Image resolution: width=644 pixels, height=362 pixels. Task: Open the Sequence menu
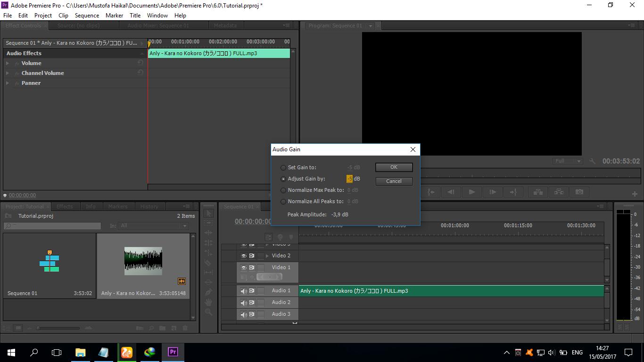[87, 16]
